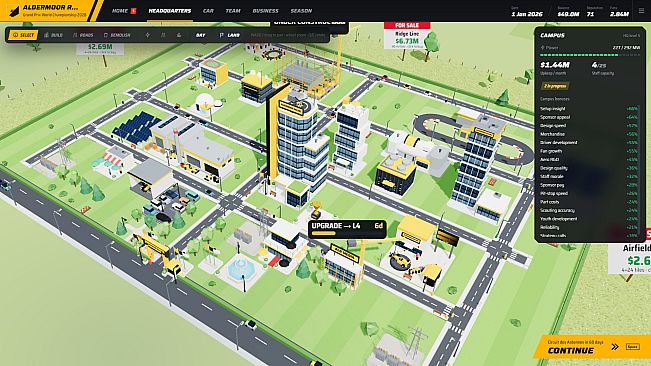This screenshot has width=651, height=366.
Task: Click the campus Power capacity bar
Action: (x=590, y=55)
